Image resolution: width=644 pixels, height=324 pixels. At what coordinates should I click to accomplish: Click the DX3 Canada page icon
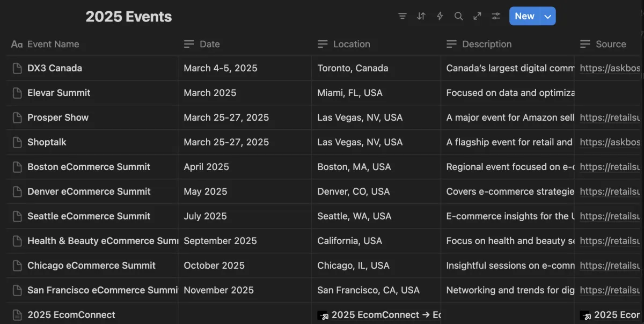click(x=17, y=68)
